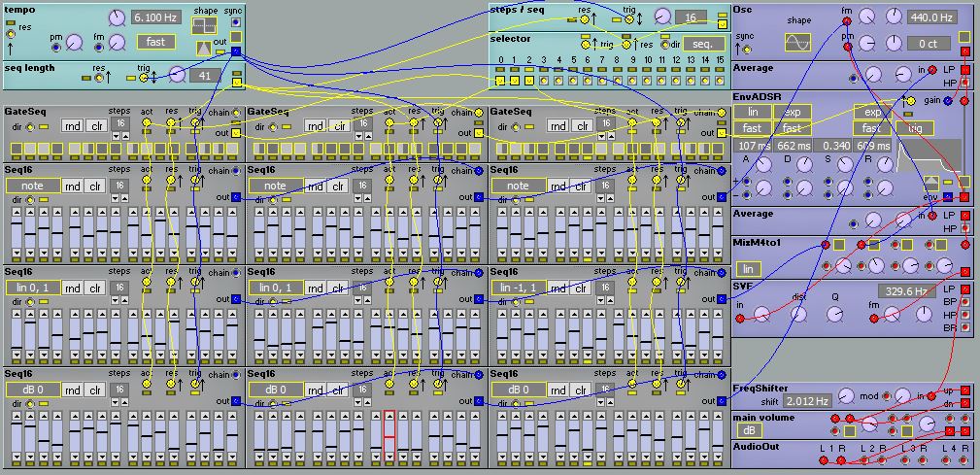
Task: Click the SVF in jack
Action: click(x=740, y=319)
